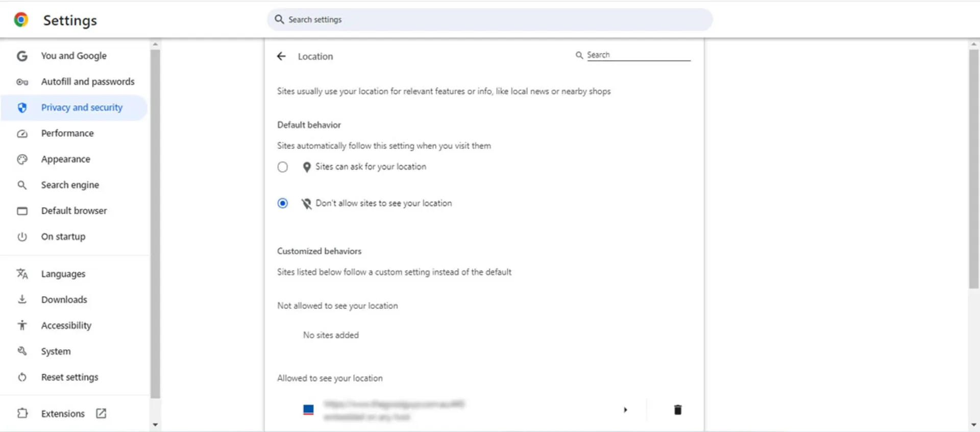Click the Autofill and passwords key icon

(22, 82)
